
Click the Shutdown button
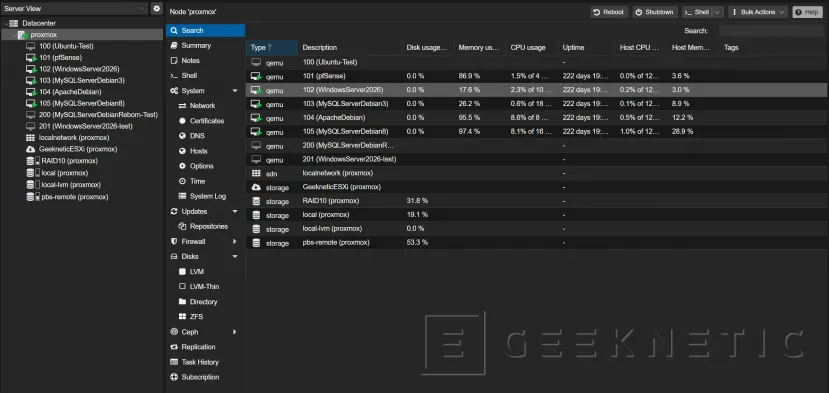click(655, 12)
